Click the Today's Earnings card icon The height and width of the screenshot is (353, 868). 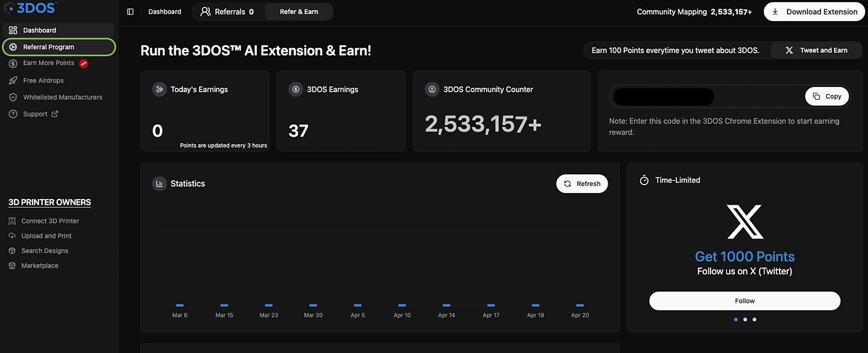159,90
